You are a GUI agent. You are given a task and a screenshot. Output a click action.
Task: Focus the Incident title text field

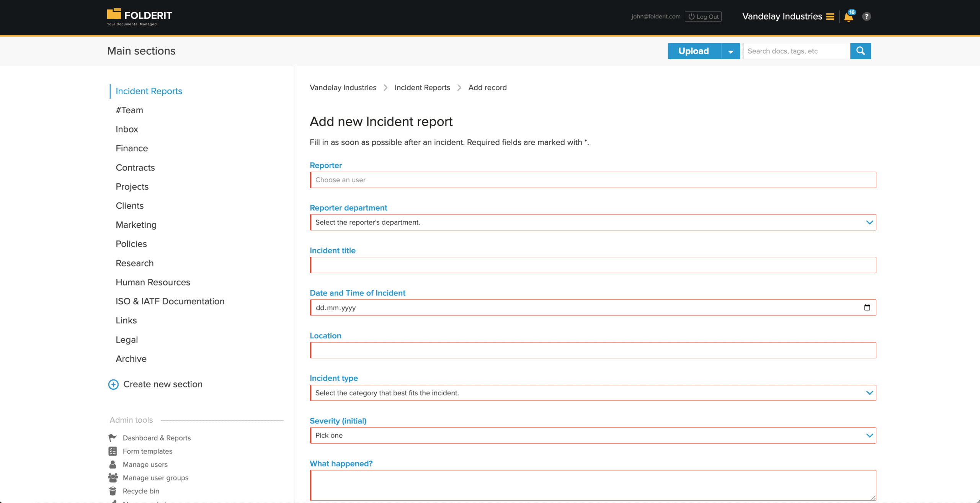593,265
